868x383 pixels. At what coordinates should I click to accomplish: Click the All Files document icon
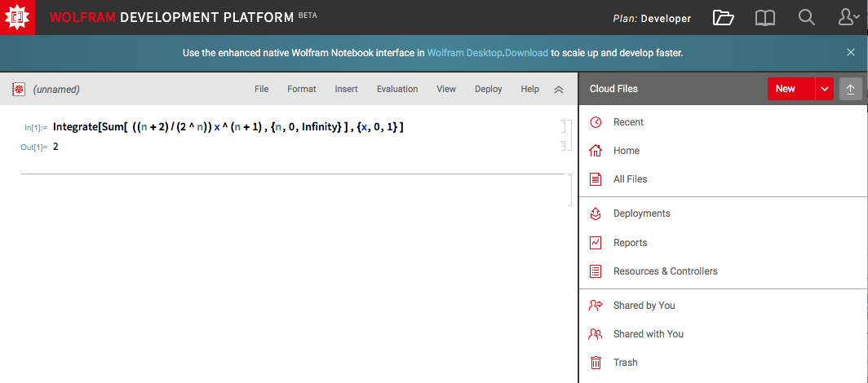[596, 179]
